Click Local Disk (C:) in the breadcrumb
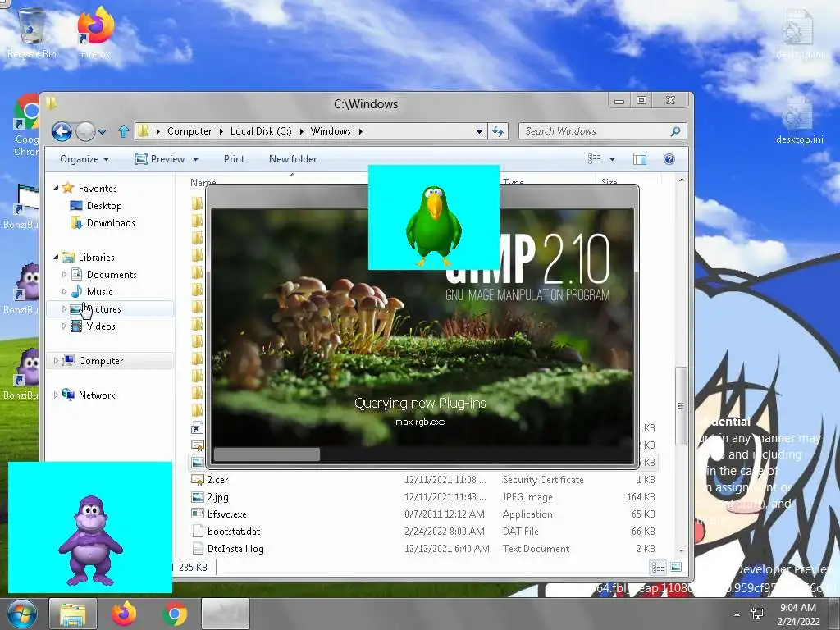Image resolution: width=840 pixels, height=630 pixels. coord(261,131)
